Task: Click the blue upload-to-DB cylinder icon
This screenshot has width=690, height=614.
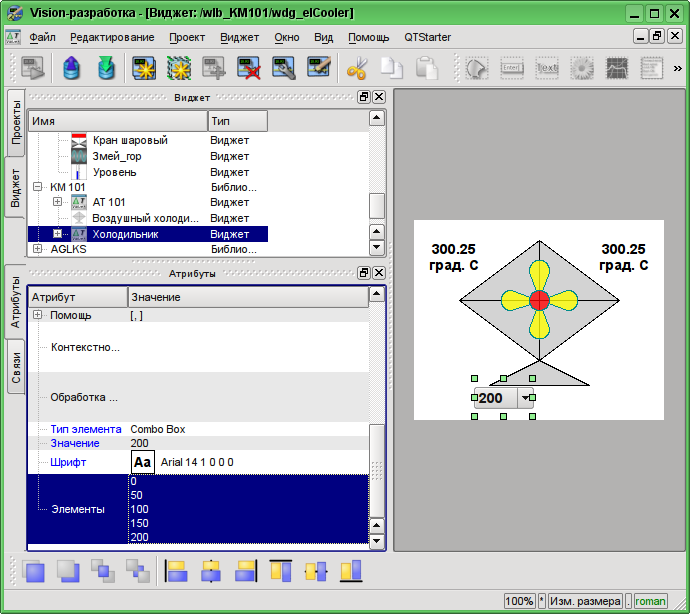Action: pos(71,69)
